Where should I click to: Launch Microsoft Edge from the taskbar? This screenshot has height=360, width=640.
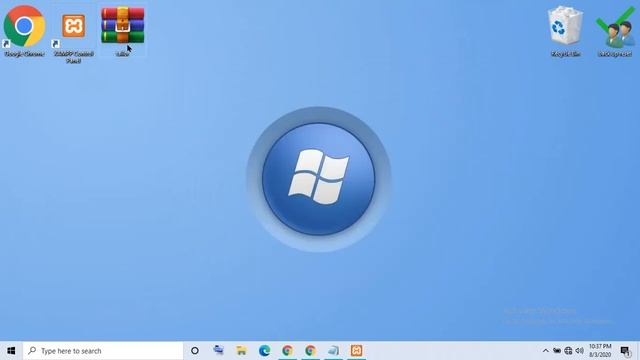(264, 351)
